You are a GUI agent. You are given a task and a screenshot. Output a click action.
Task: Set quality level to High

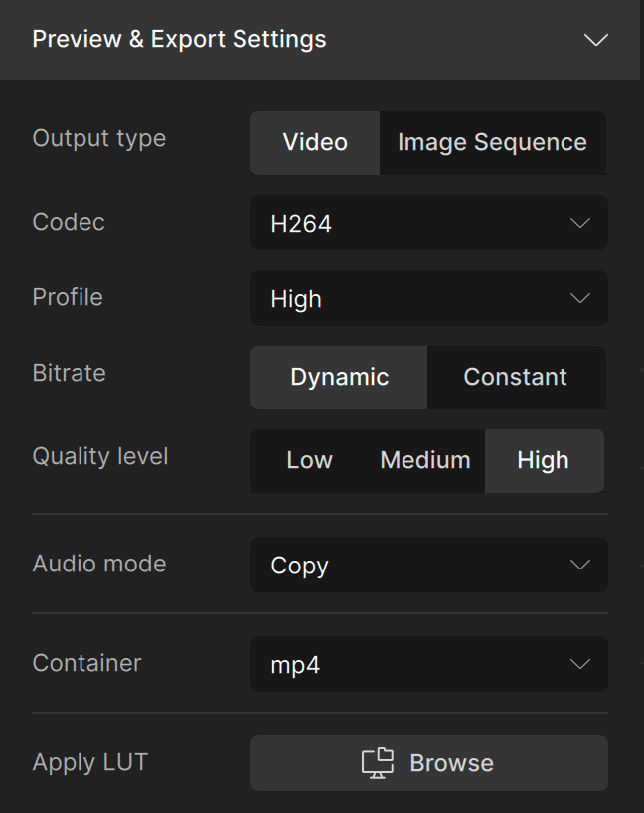(543, 461)
